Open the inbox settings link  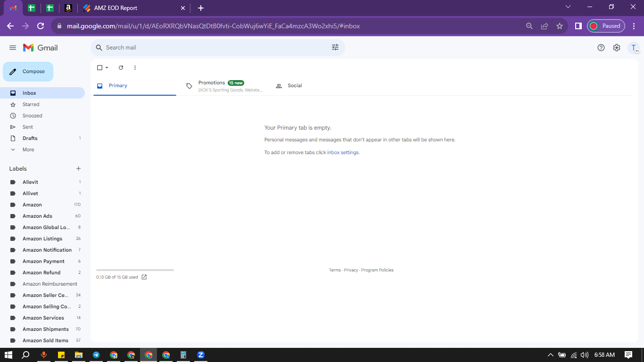click(x=343, y=153)
